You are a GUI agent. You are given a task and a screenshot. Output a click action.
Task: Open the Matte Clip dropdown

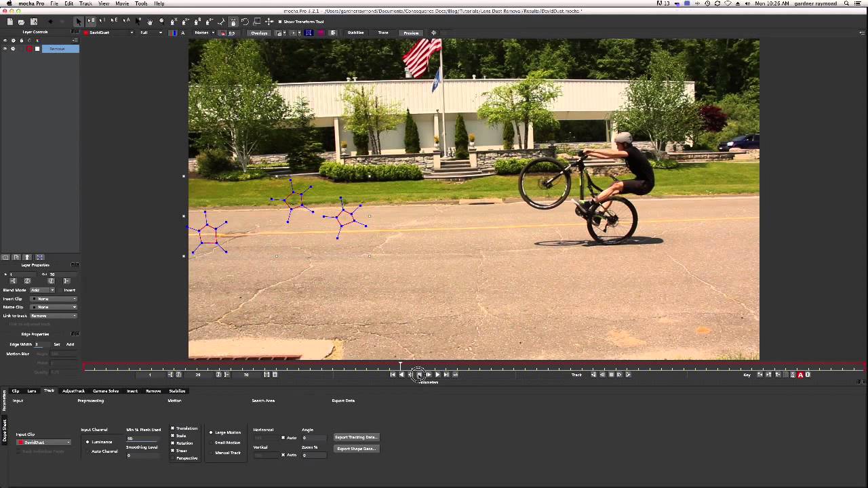click(54, 307)
